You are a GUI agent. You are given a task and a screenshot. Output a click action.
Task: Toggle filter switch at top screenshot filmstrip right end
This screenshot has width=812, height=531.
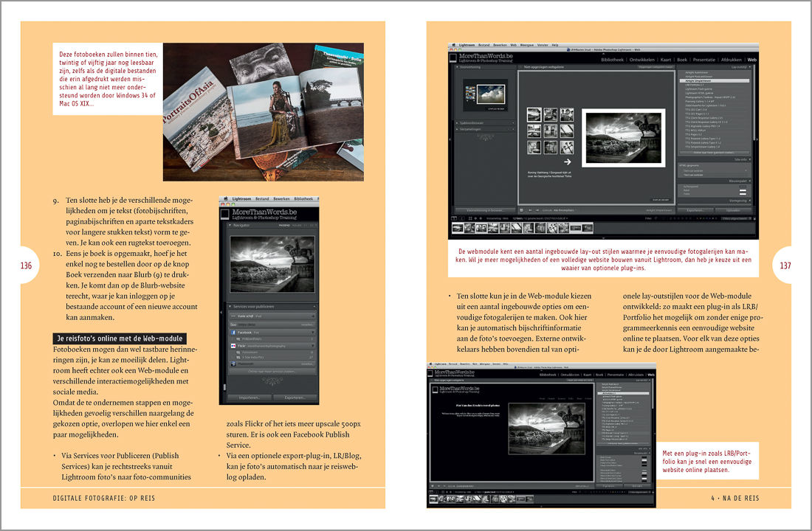[x=755, y=218]
